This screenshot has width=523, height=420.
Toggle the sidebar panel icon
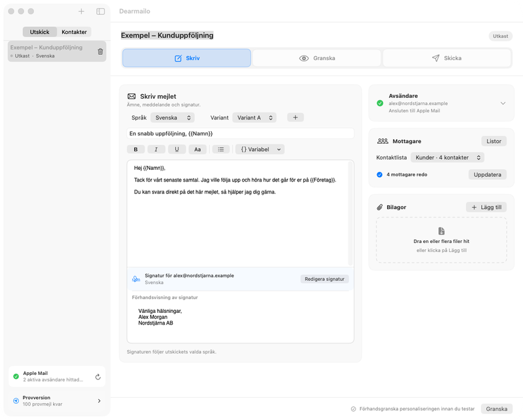pyautogui.click(x=101, y=11)
